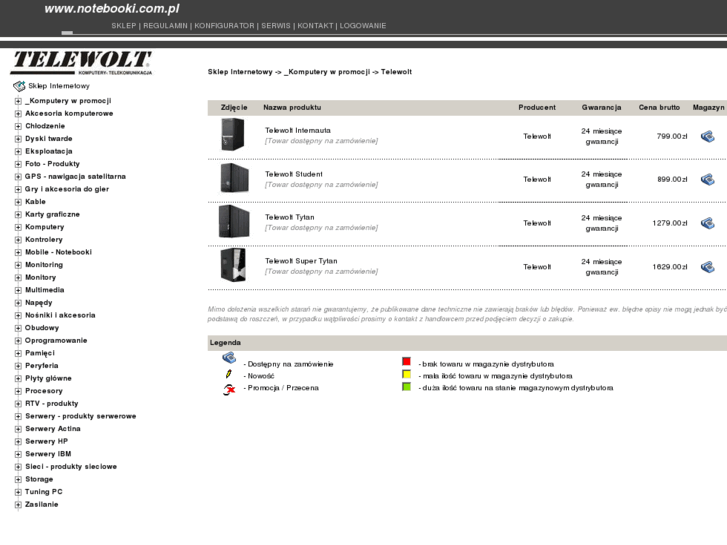Click the phone icon for Telewolt Tytan
The height and width of the screenshot is (545, 727).
point(708,223)
